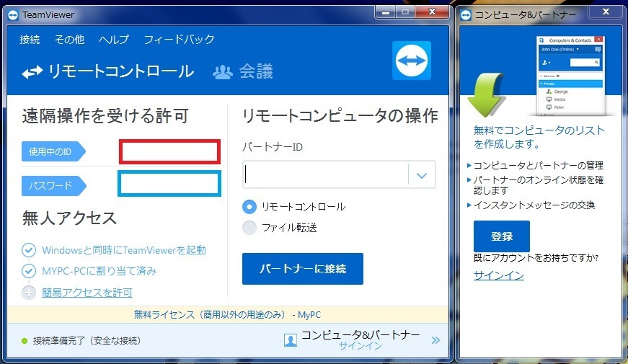Screen dimensions: 628x364
Task: Close the TeamViewer main window
Action: pos(432,12)
